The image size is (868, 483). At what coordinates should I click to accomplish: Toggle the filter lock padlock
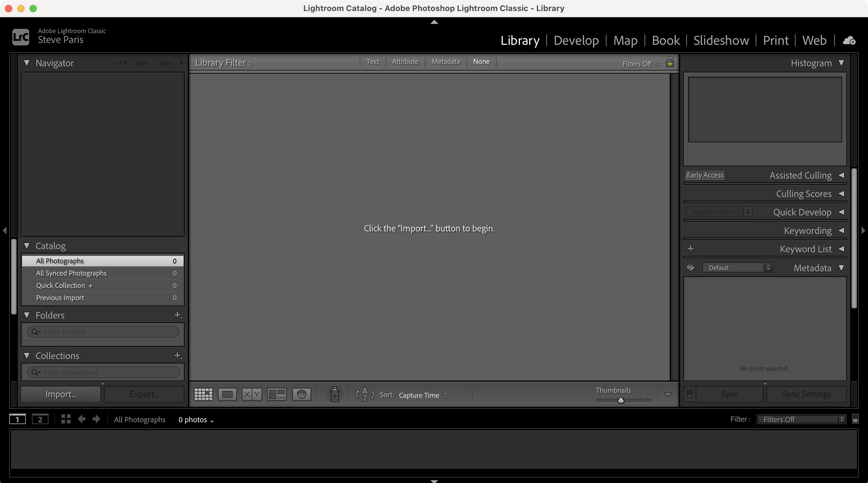pos(670,63)
